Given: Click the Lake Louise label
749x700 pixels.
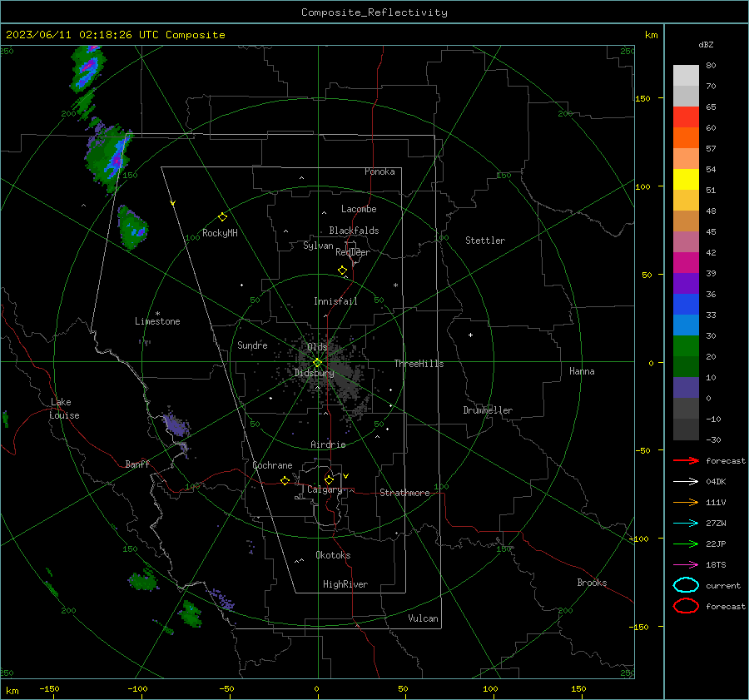Looking at the screenshot, I should [65, 409].
